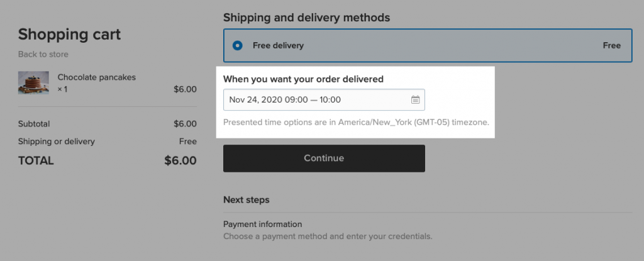Click the When you want your order delivered label

coord(303,79)
